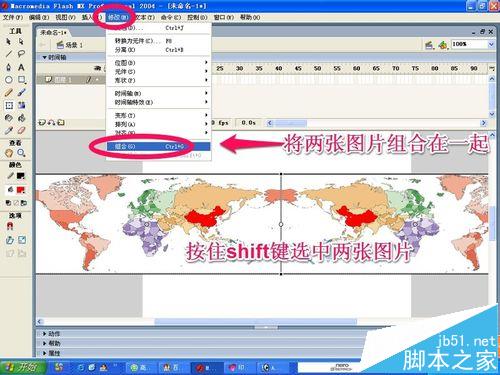Choose 转换为元件 menu item
500x375 pixels.
[x=159, y=41]
